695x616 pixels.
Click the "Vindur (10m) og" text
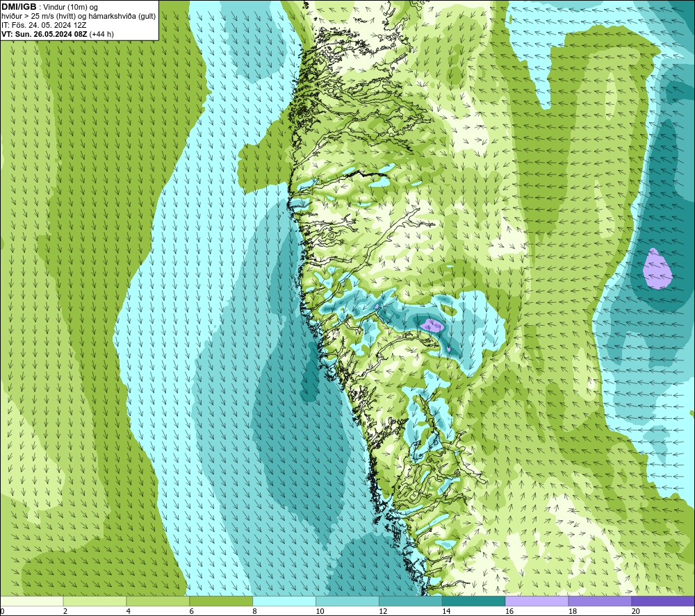(70, 8)
